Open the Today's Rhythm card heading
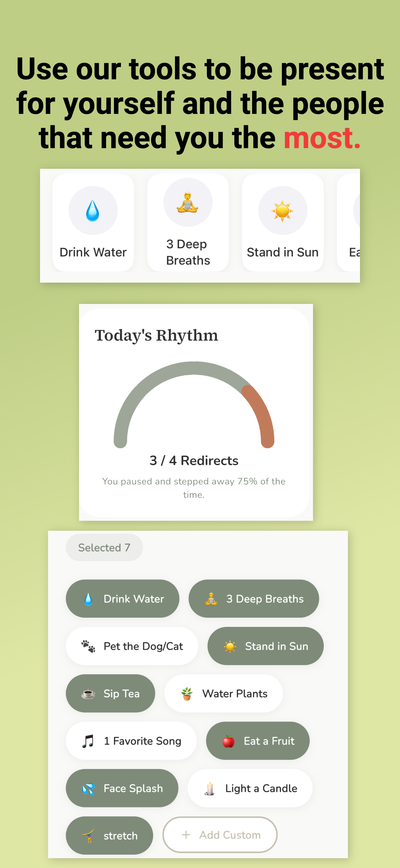The width and height of the screenshot is (400, 868). pos(157,336)
